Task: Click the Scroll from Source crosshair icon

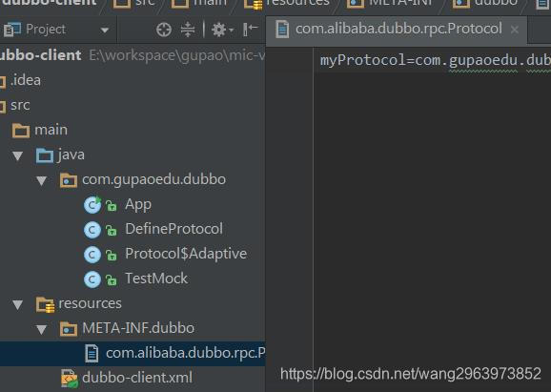Action: tap(164, 30)
